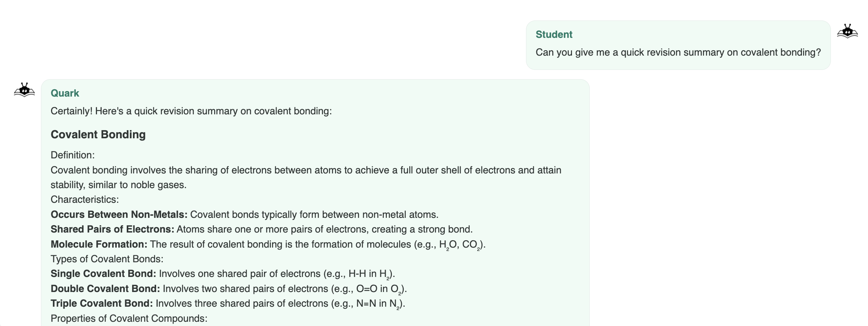
Task: Click the Student avatar icon
Action: (847, 31)
